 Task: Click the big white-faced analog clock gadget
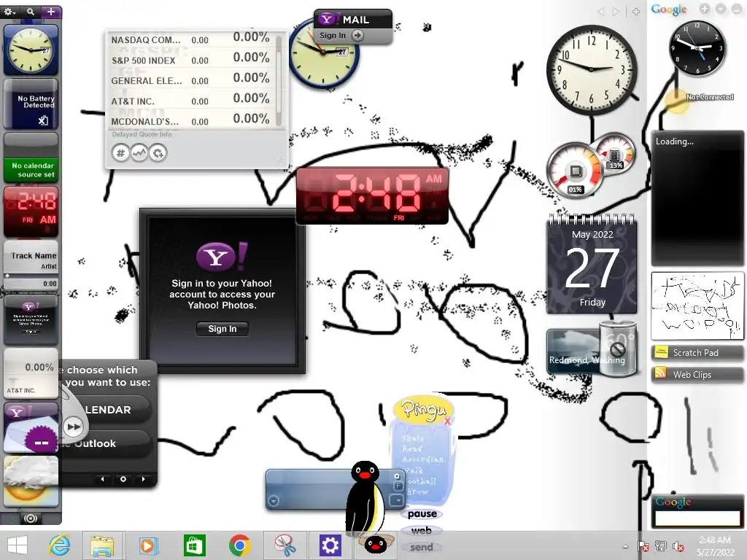point(592,69)
